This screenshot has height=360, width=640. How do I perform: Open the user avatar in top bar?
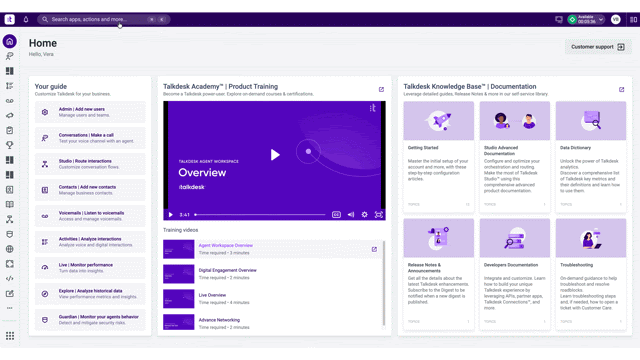click(616, 19)
